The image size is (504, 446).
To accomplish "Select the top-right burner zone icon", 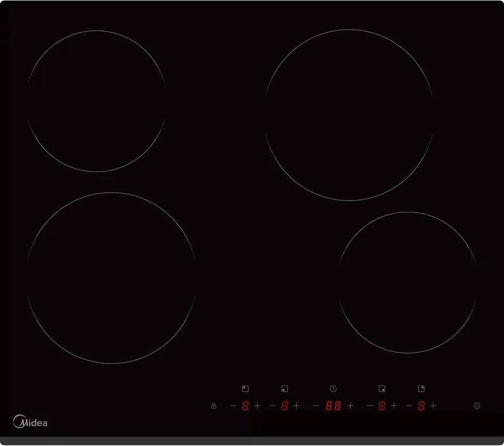I will tap(421, 389).
